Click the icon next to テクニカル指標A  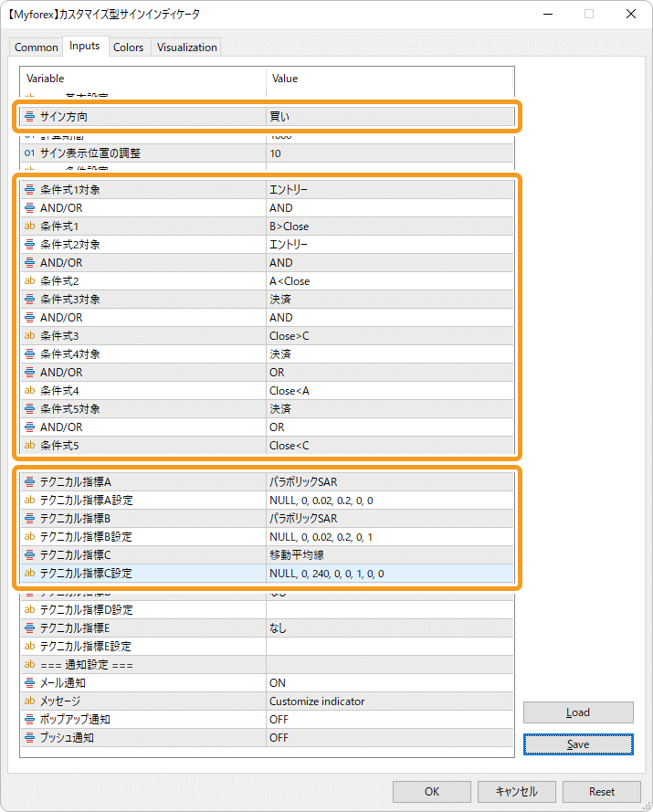[x=29, y=481]
